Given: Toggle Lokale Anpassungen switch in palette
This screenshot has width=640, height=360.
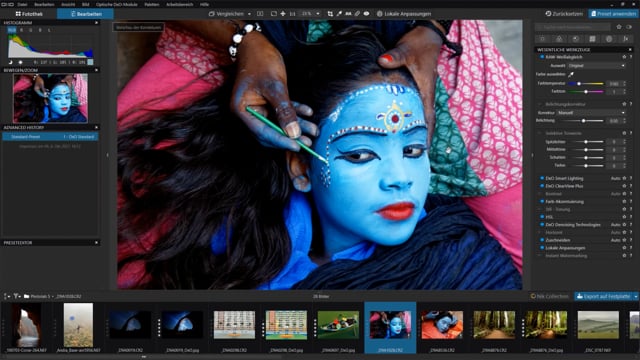Looking at the screenshot, I should pyautogui.click(x=542, y=248).
